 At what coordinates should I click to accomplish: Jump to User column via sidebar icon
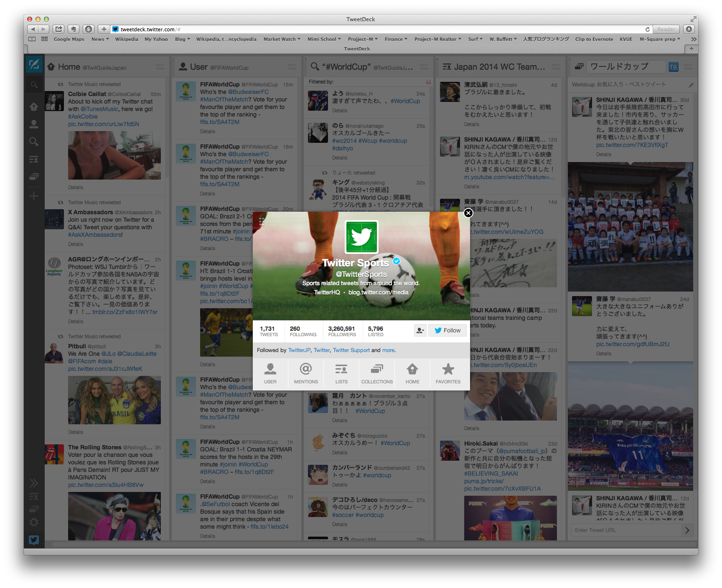pos(34,124)
